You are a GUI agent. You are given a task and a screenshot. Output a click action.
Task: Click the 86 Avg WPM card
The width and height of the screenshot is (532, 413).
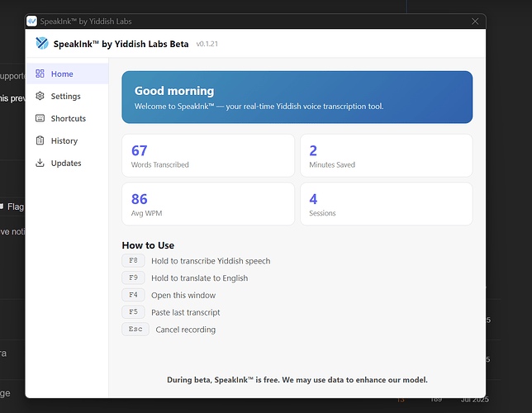click(x=208, y=204)
